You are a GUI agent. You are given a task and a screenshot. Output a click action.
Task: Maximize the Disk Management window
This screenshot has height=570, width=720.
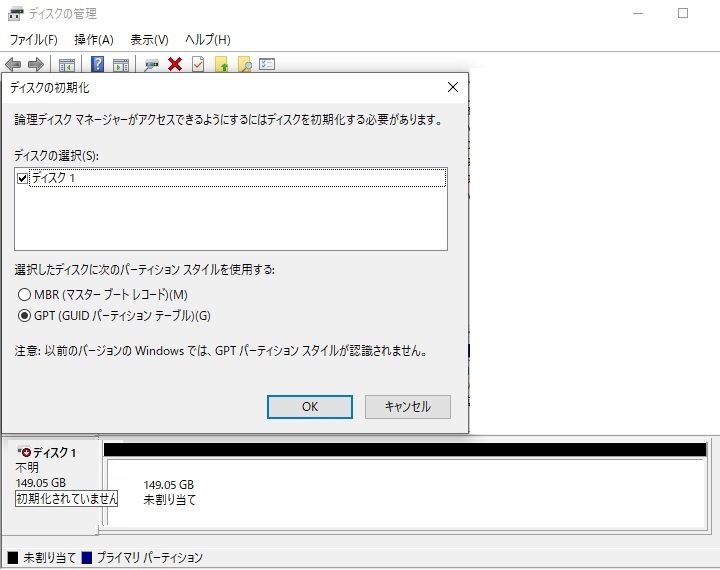click(x=683, y=13)
